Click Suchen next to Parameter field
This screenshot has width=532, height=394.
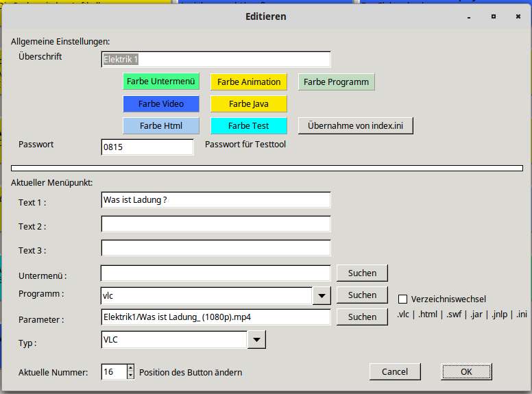click(362, 317)
